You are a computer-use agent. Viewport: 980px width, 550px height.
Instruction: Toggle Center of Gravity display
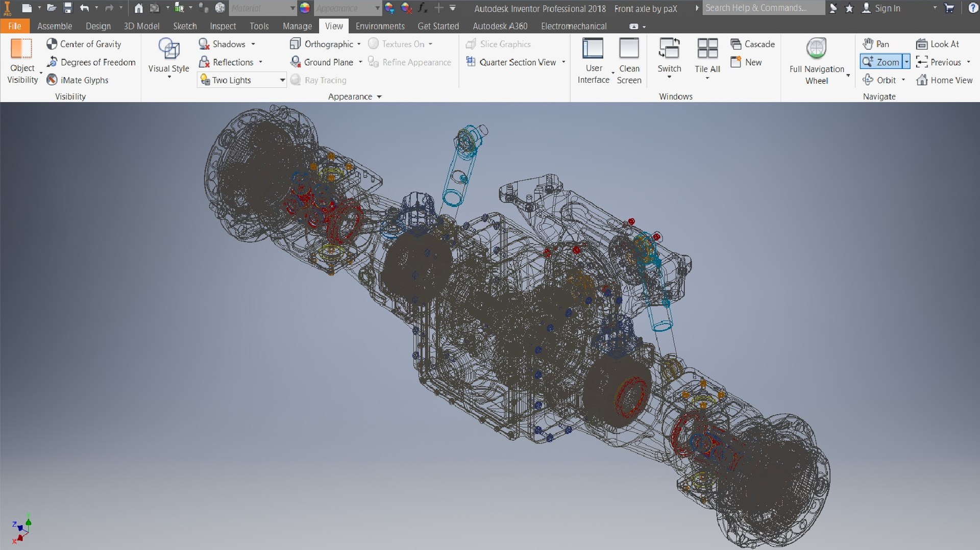pyautogui.click(x=84, y=44)
